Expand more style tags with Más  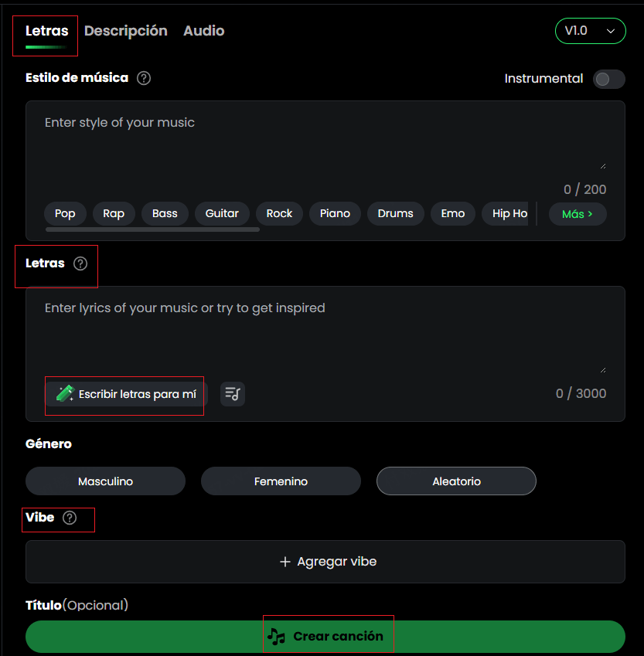tap(577, 214)
